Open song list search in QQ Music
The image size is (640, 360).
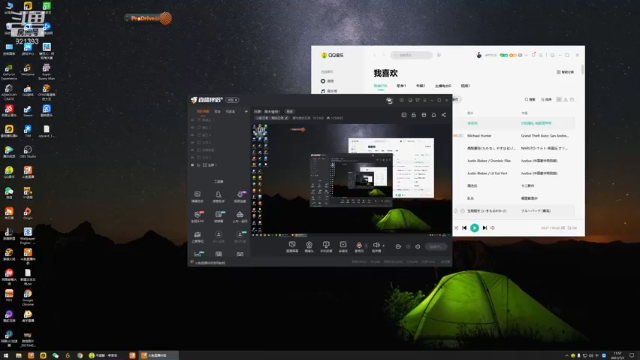tap(530, 100)
